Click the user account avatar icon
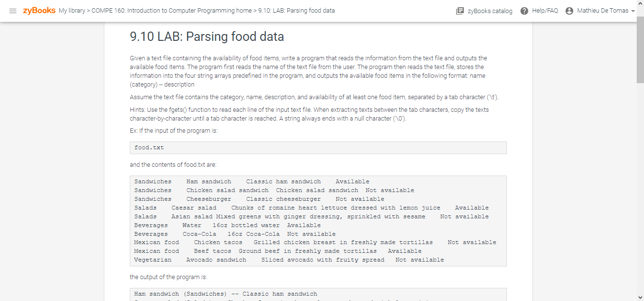644x301 pixels. (570, 11)
